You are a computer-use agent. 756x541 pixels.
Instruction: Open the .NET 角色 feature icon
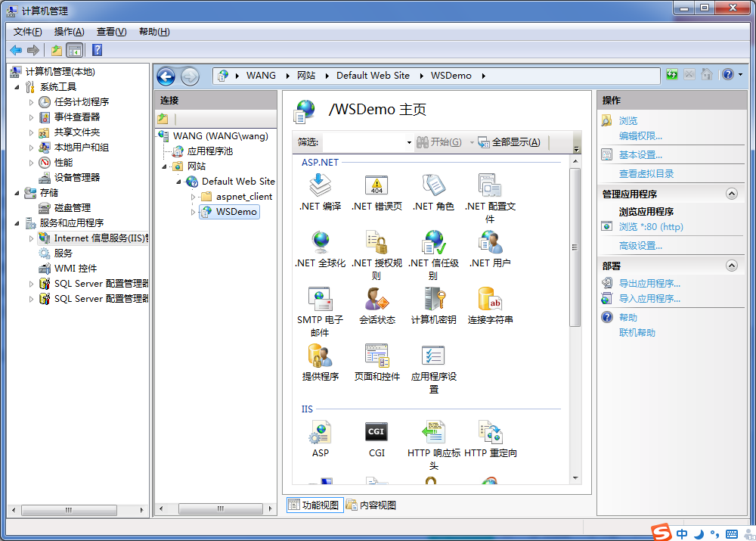pyautogui.click(x=433, y=186)
